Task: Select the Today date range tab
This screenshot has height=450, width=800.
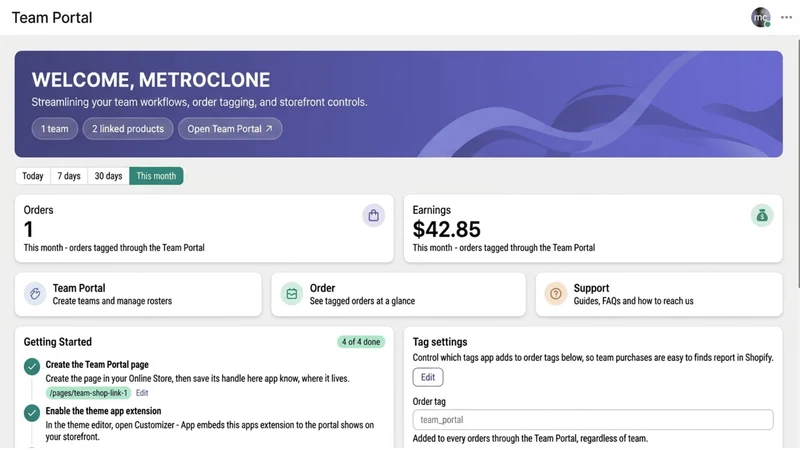Action: tap(33, 176)
